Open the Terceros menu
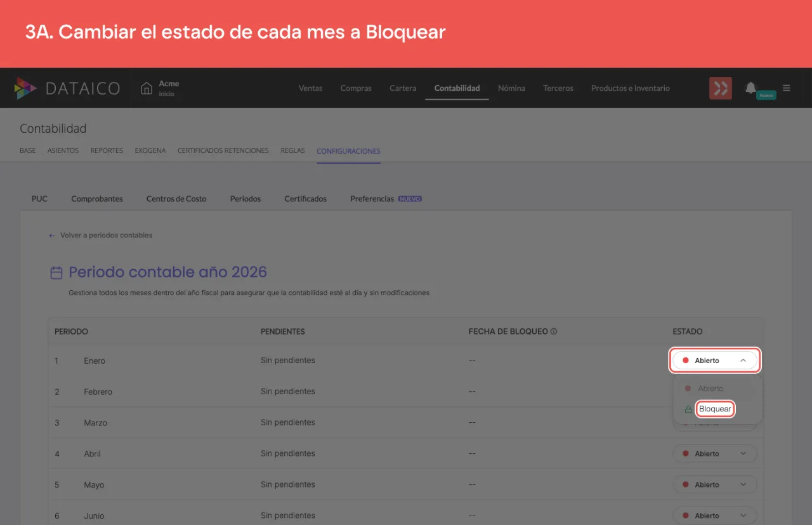Image resolution: width=812 pixels, height=525 pixels. tap(558, 88)
